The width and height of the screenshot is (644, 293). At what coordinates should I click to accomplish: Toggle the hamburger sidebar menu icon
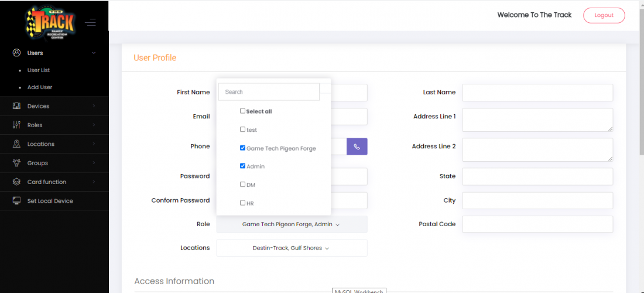click(90, 22)
